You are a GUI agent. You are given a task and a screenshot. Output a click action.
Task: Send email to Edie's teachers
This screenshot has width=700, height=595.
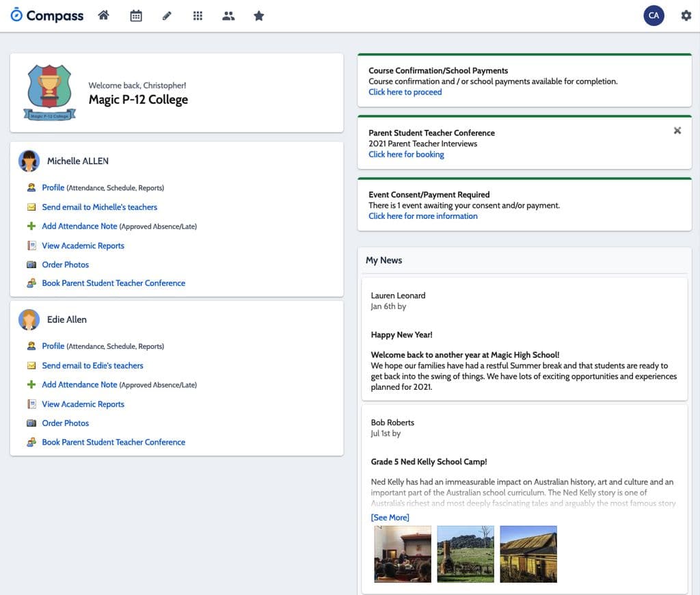tap(92, 365)
